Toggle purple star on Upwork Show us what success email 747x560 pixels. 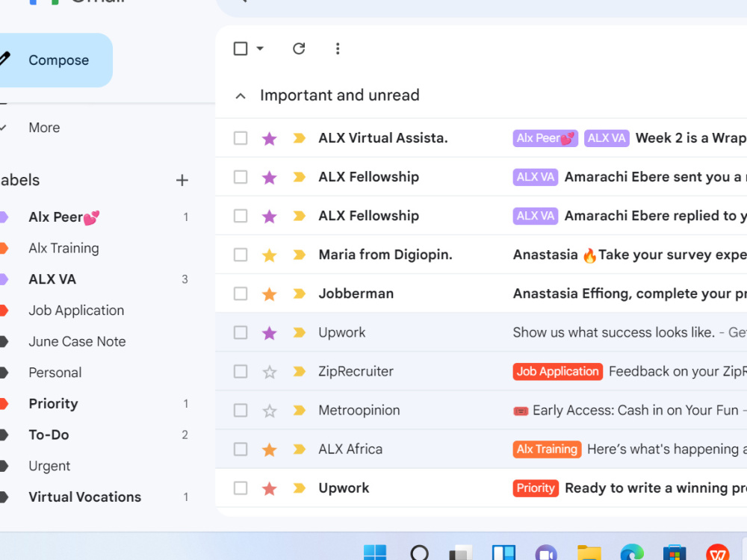(270, 332)
